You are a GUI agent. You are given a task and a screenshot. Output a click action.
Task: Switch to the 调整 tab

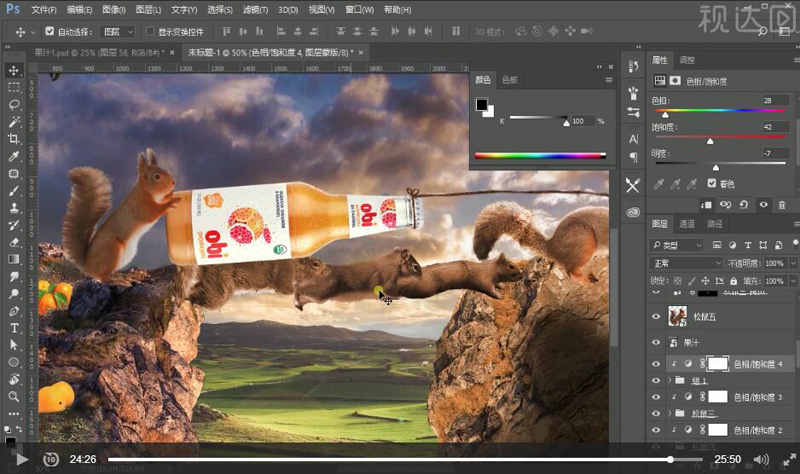coord(687,60)
